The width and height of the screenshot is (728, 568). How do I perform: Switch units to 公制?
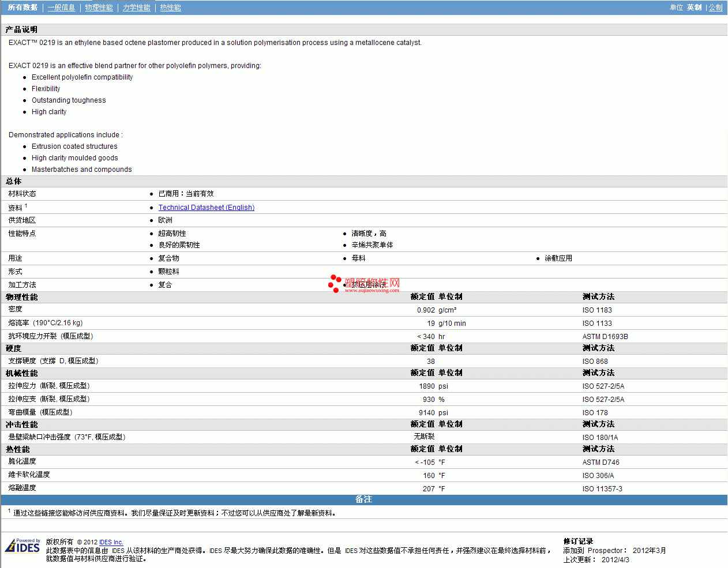tap(715, 7)
